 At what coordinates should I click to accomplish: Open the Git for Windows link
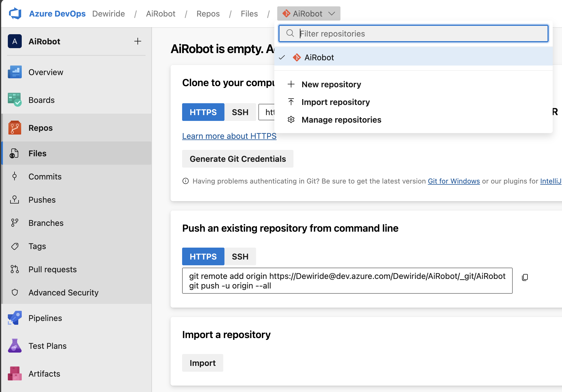pos(454,181)
